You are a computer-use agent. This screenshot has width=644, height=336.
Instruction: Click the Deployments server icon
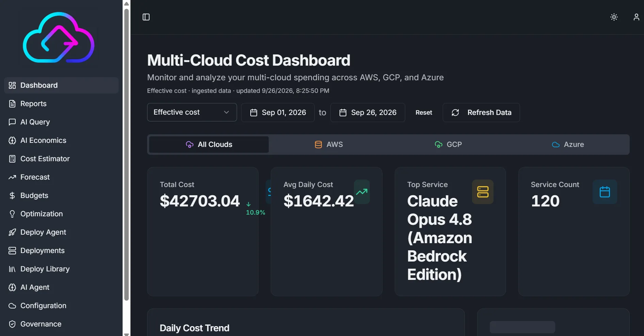12,251
